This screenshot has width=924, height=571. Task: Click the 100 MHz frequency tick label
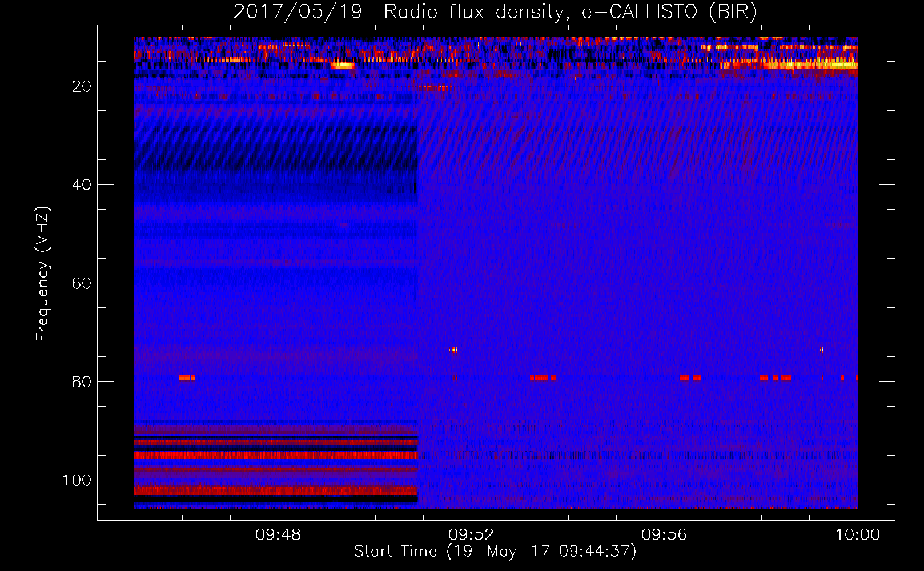coord(77,480)
